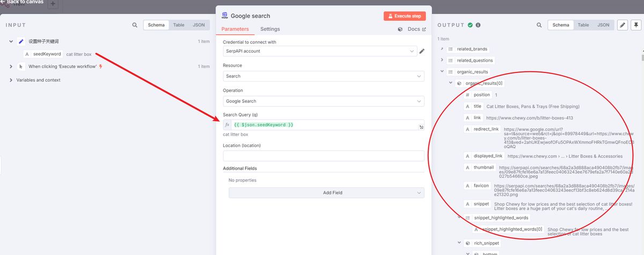Click the Location (location) input field
Image resolution: width=644 pixels, height=255 pixels.
coord(324,156)
